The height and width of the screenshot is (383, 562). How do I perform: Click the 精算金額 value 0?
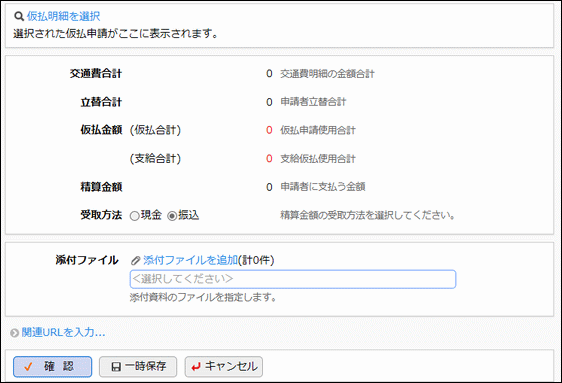269,187
